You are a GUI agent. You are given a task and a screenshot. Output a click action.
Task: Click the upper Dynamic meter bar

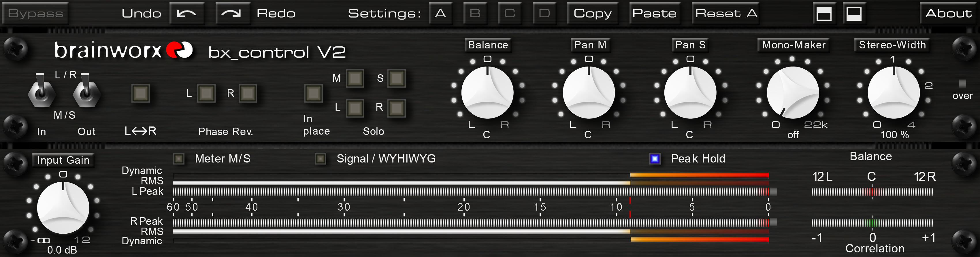pos(471,175)
